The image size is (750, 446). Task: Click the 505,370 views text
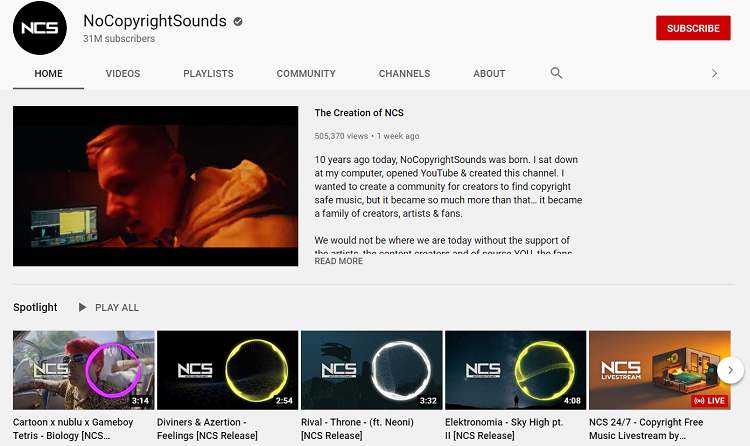[341, 136]
